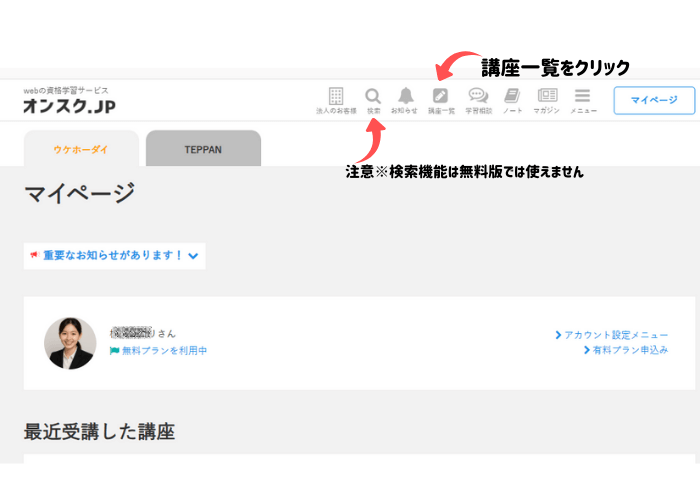Click the マイページ page heading

coord(79,192)
